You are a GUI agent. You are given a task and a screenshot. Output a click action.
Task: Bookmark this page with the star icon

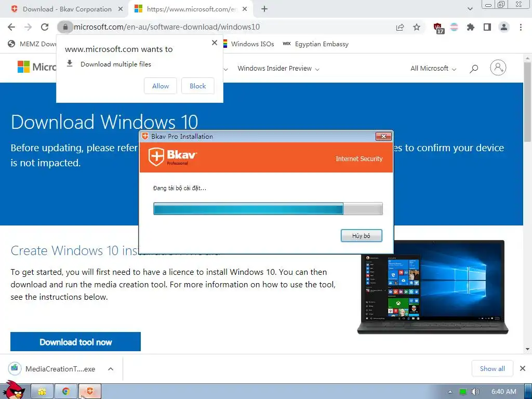coord(417,27)
